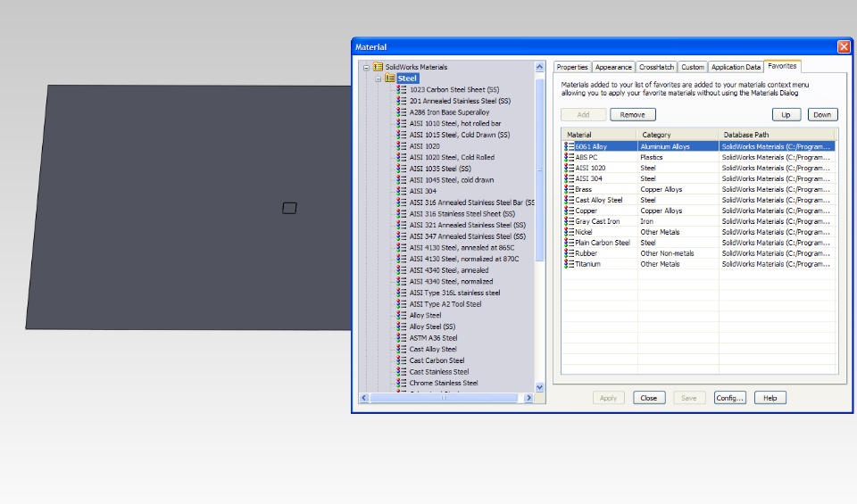
Task: Click the Help button
Action: coord(770,398)
